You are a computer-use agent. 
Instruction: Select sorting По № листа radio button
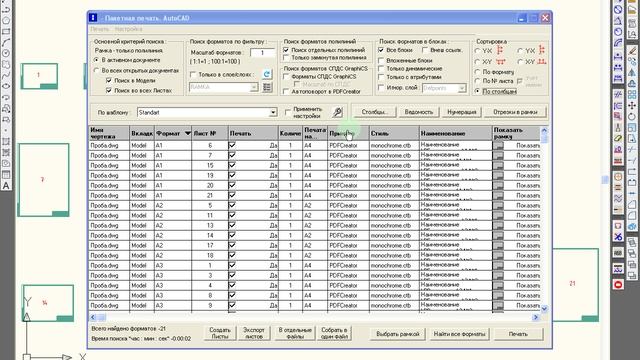478,81
